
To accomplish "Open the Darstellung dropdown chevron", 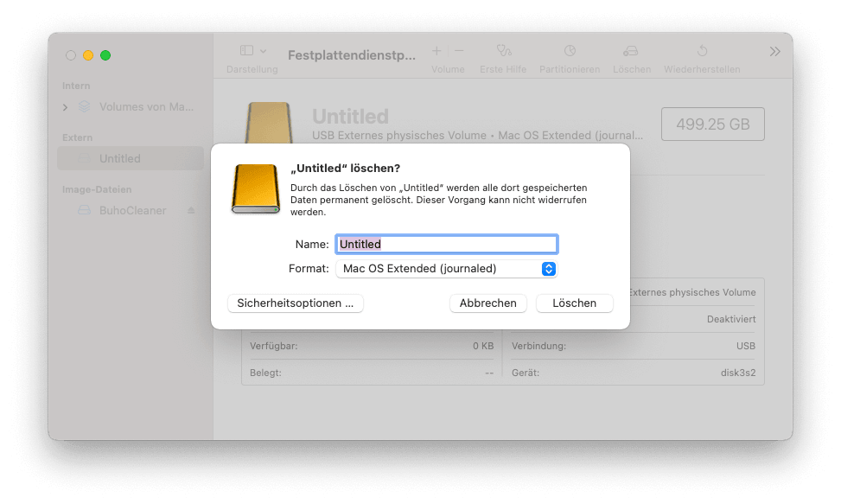I will pyautogui.click(x=264, y=51).
